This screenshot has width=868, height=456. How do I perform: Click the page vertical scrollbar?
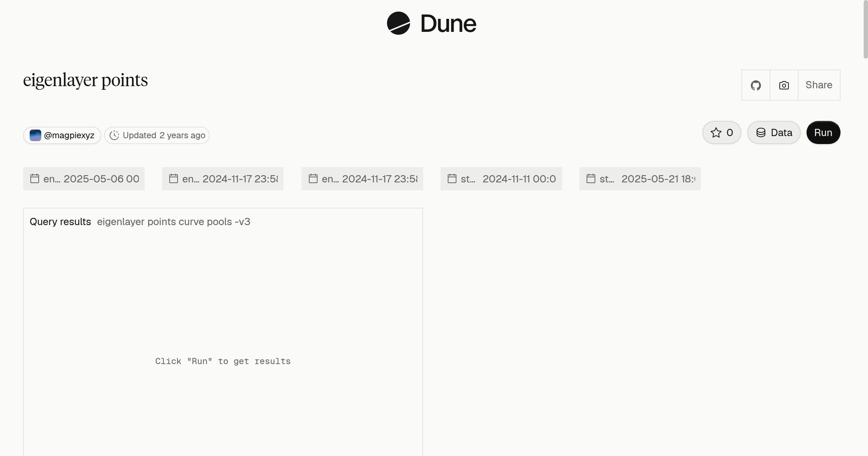pos(865,29)
